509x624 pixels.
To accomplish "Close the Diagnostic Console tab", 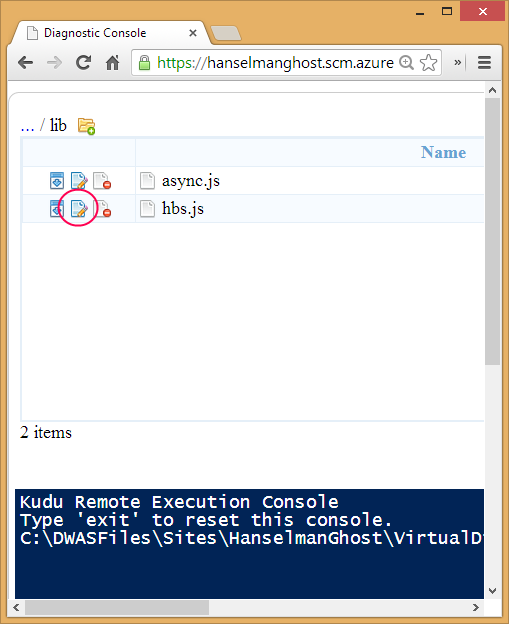I will click(193, 33).
